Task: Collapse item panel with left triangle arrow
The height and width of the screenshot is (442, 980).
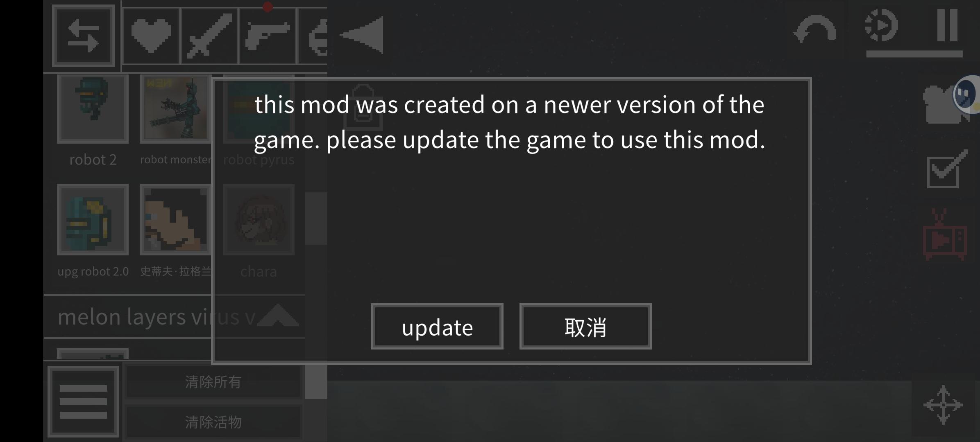Action: (x=363, y=35)
